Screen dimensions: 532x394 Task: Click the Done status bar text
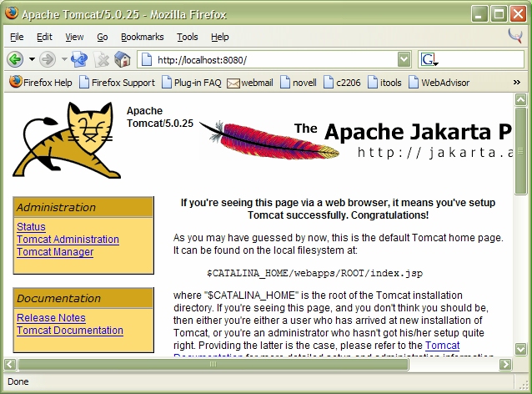[18, 381]
